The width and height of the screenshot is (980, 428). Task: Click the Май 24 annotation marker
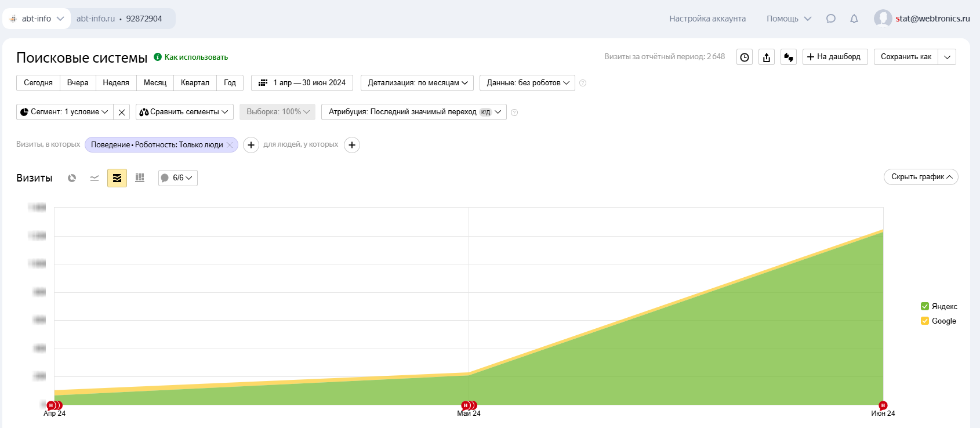tap(466, 405)
